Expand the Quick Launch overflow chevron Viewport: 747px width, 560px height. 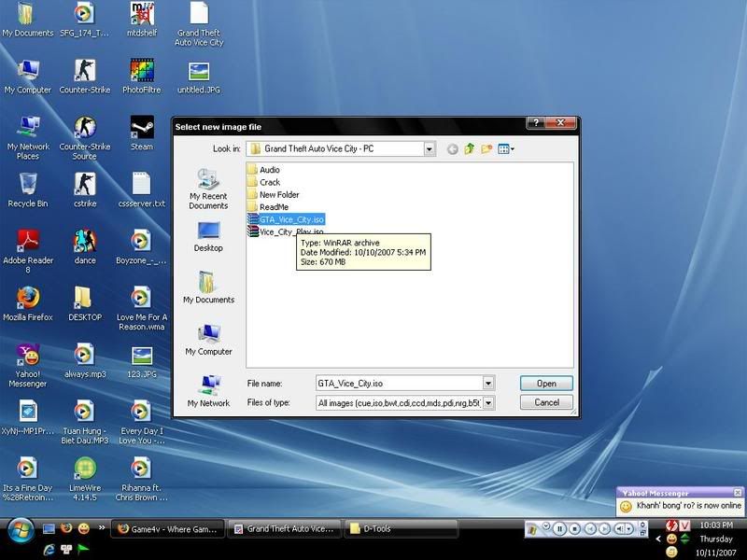point(102,527)
